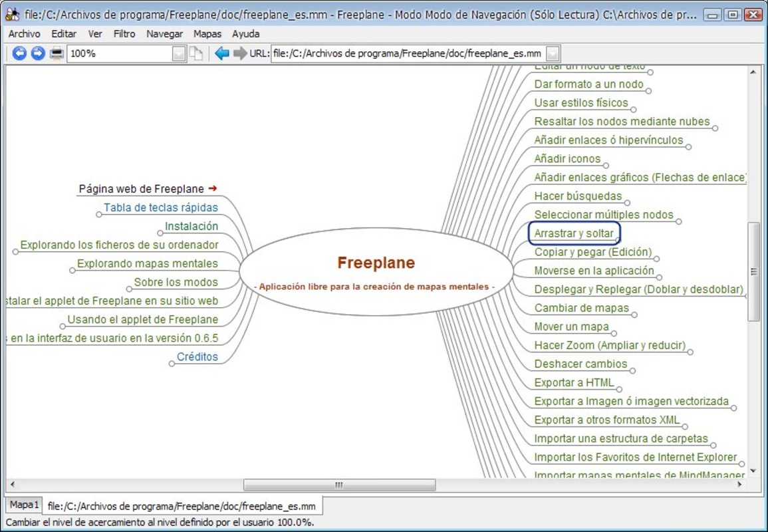Click the blue forward-circle toolbar icon
Screen dimensions: 768x532
coord(38,53)
